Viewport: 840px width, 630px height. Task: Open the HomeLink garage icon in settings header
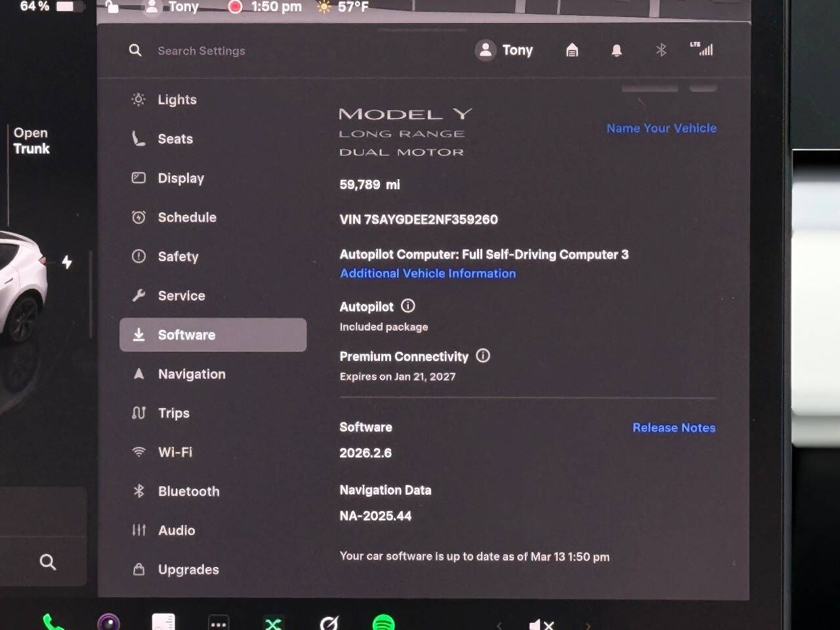572,51
